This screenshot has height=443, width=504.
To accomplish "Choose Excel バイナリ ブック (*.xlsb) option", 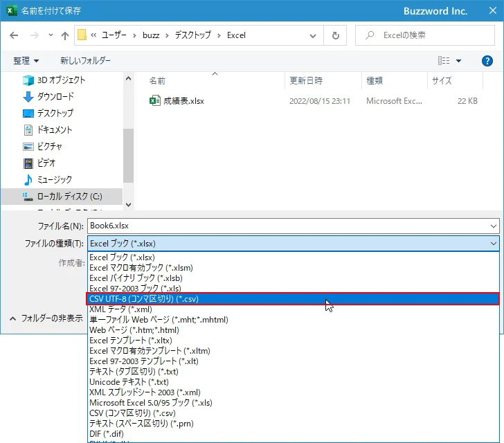I will [293, 278].
